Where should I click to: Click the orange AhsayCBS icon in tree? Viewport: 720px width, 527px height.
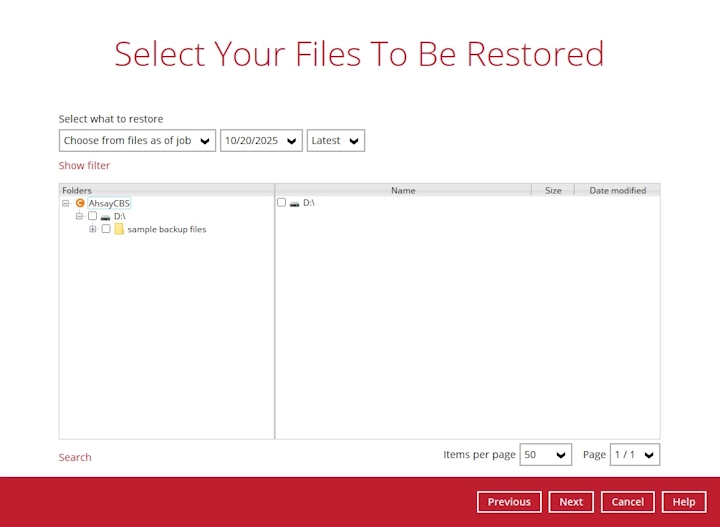click(x=80, y=203)
